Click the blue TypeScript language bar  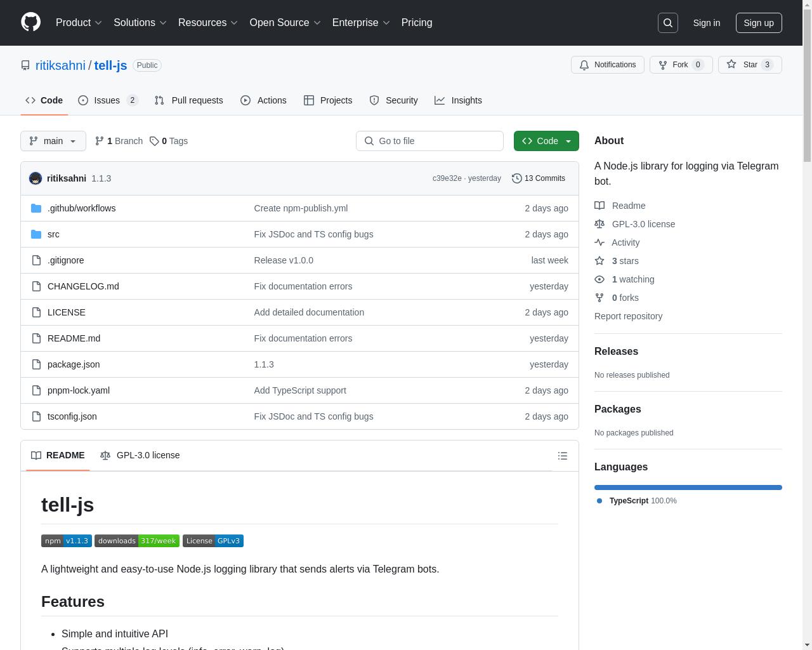(688, 487)
